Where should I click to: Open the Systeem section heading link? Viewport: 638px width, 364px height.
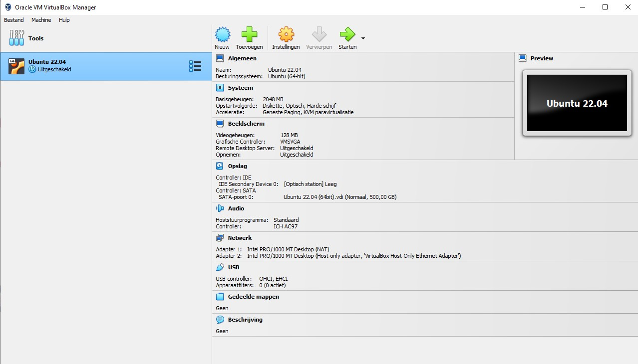[x=241, y=88]
